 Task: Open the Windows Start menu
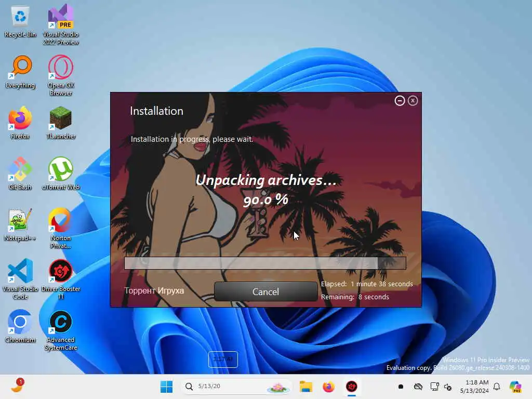pos(166,387)
